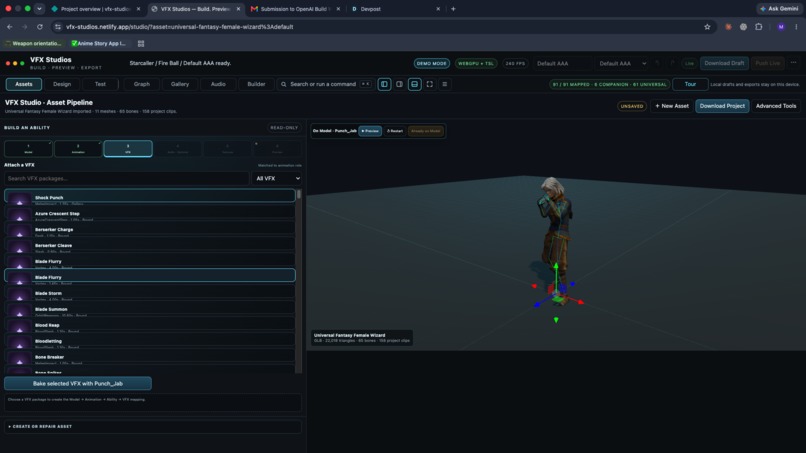Image resolution: width=806 pixels, height=453 pixels.
Task: Switch to the Builder tab
Action: (256, 84)
